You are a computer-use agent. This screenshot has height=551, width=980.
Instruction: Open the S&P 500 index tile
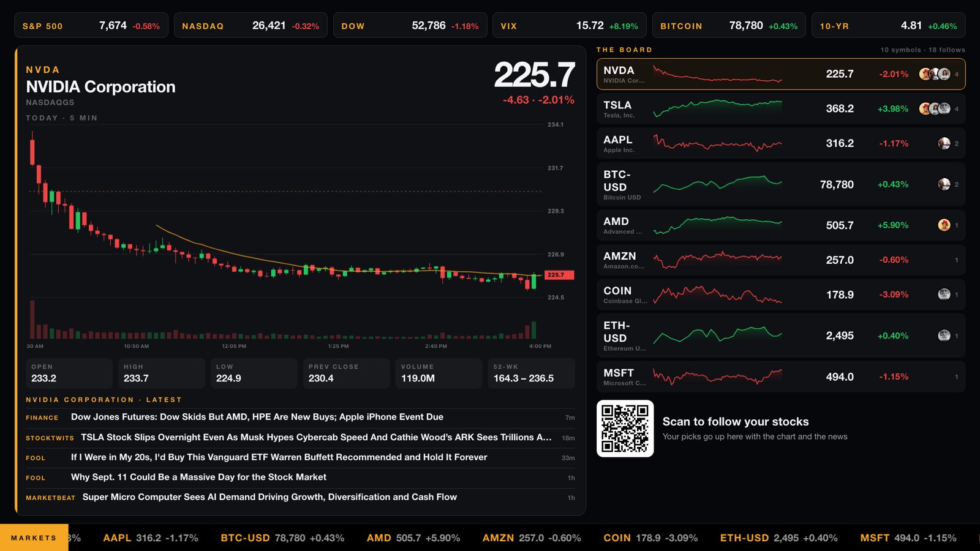[x=91, y=26]
